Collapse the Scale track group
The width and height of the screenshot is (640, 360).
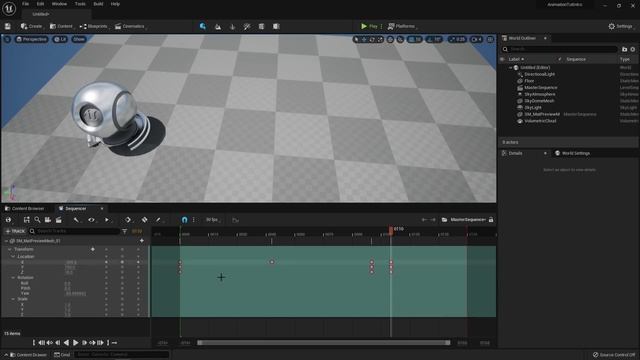13,299
